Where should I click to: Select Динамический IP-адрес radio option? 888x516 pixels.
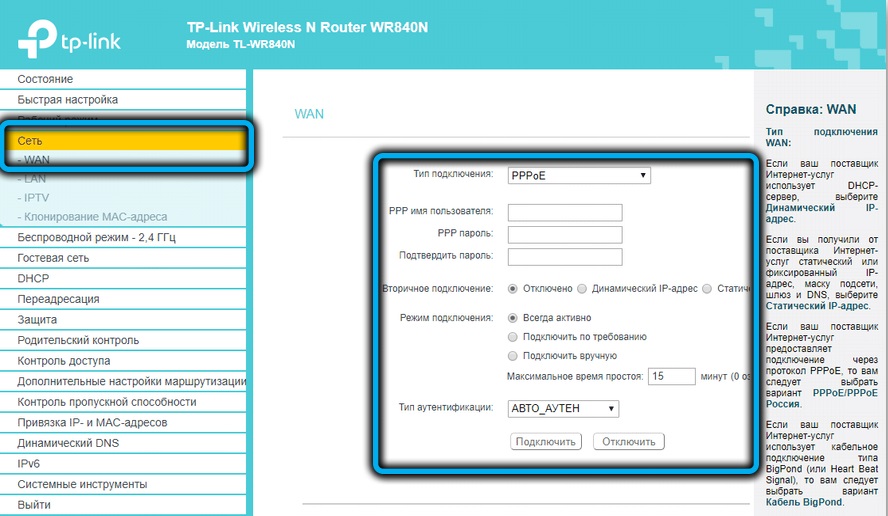(582, 289)
